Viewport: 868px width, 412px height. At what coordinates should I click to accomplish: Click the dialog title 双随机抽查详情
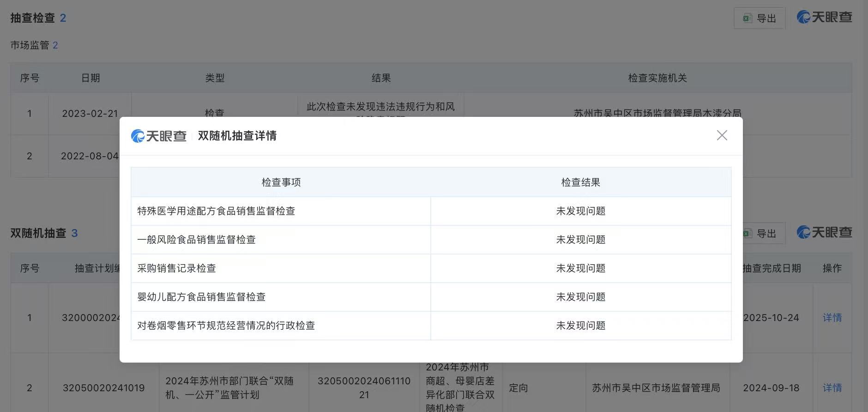(x=237, y=136)
